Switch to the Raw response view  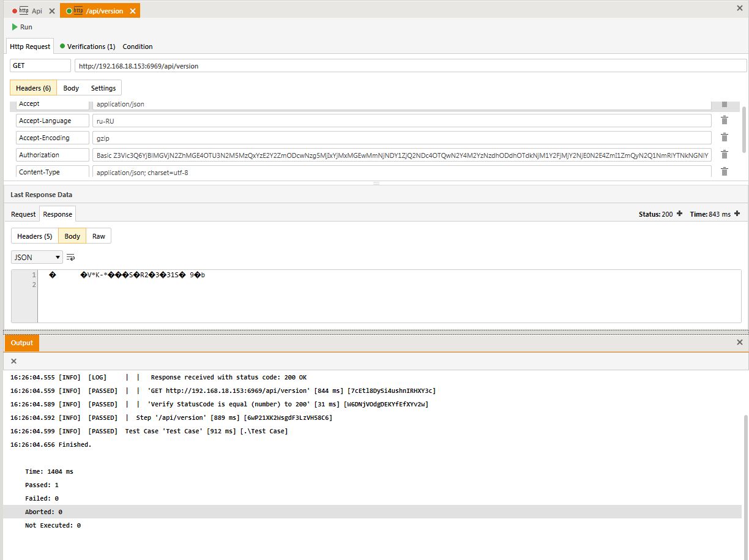(x=99, y=236)
